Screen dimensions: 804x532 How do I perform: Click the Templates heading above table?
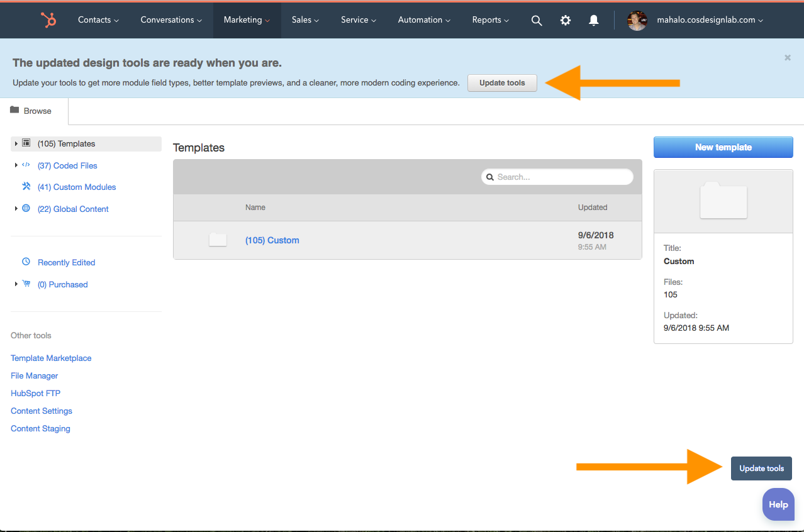point(199,148)
